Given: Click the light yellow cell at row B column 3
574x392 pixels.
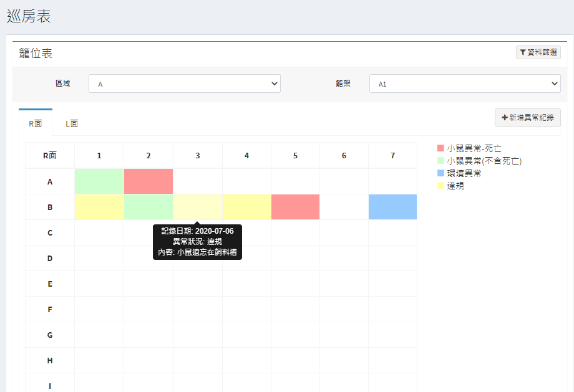Looking at the screenshot, I should pyautogui.click(x=197, y=207).
